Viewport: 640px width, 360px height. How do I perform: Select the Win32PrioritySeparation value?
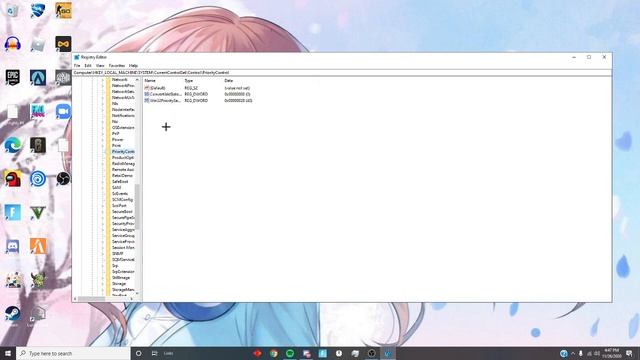(162, 100)
